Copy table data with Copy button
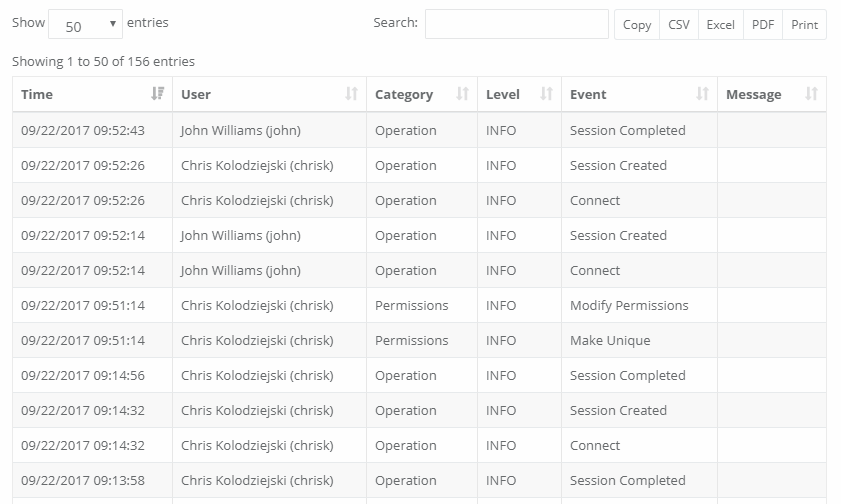 pyautogui.click(x=637, y=25)
